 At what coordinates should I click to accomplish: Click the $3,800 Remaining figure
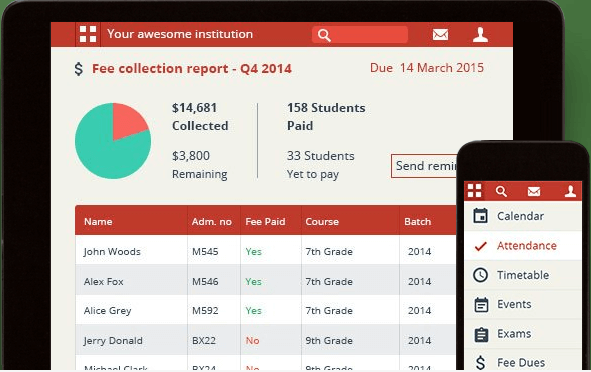pos(200,165)
